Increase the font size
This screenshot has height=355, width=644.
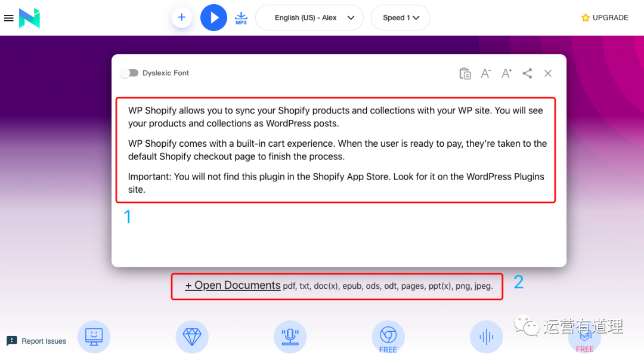pyautogui.click(x=506, y=73)
